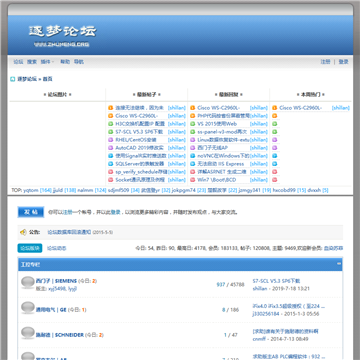Click the blue 发帖 button
This screenshot has height=360, width=360.
(x=31, y=212)
